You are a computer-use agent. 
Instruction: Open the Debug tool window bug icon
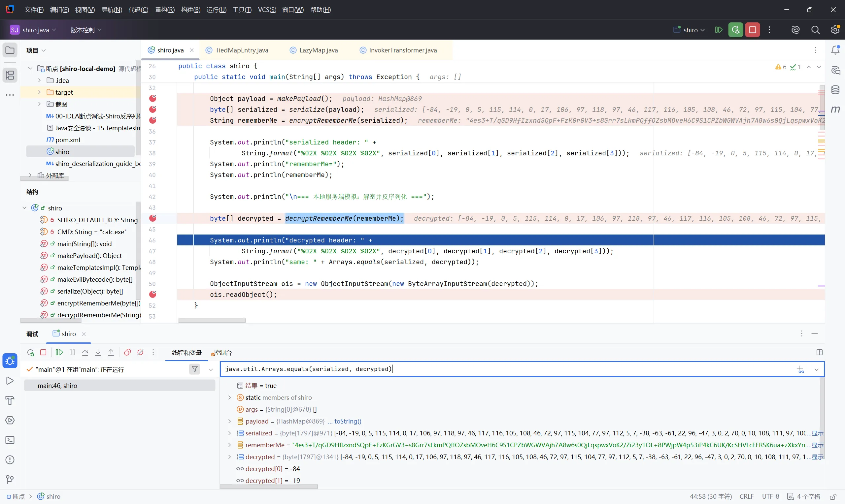(x=10, y=361)
